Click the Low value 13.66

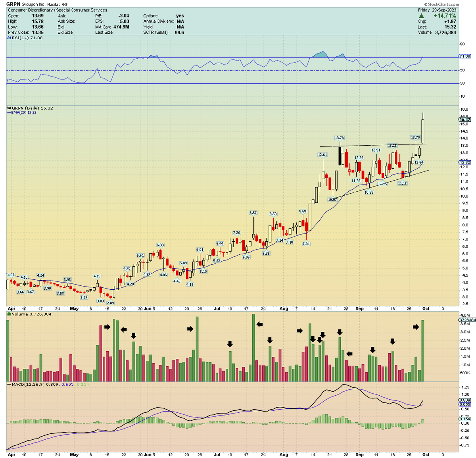pos(38,27)
